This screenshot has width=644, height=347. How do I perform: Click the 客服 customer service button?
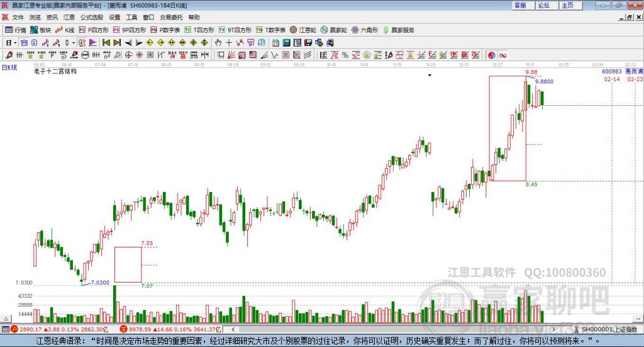click(523, 5)
